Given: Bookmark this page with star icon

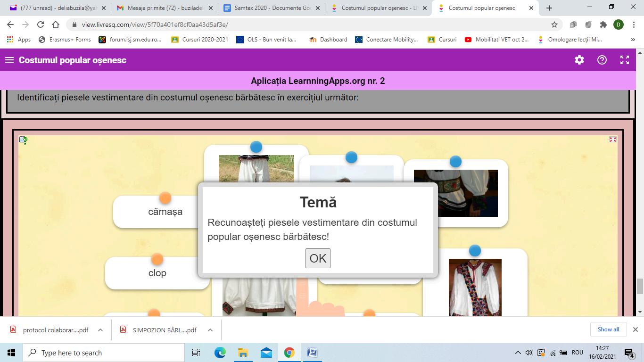Looking at the screenshot, I should (554, 25).
